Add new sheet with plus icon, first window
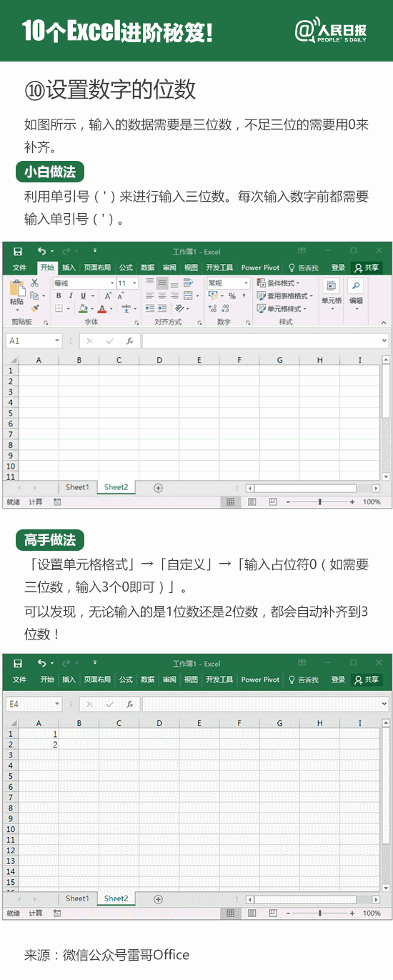The width and height of the screenshot is (393, 980). point(159,487)
